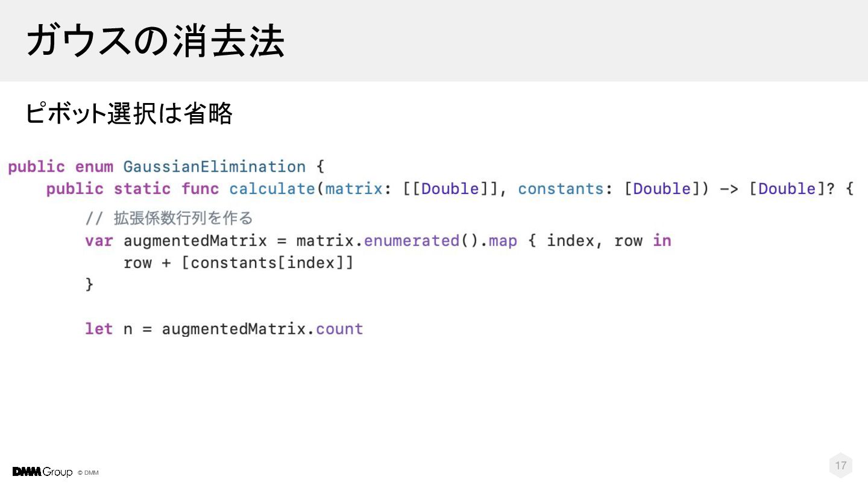Click the slide number 17 hexagon badge

841,465
